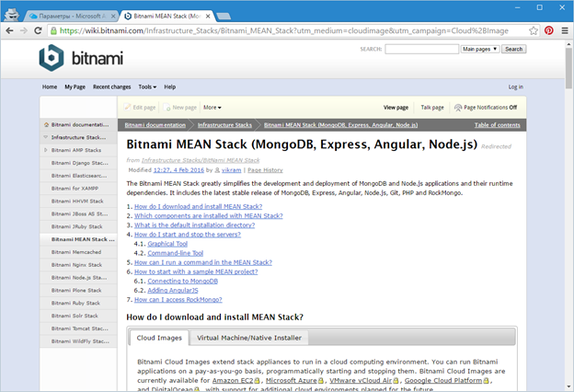
Task: Open vikram user profile link
Action: click(x=231, y=170)
